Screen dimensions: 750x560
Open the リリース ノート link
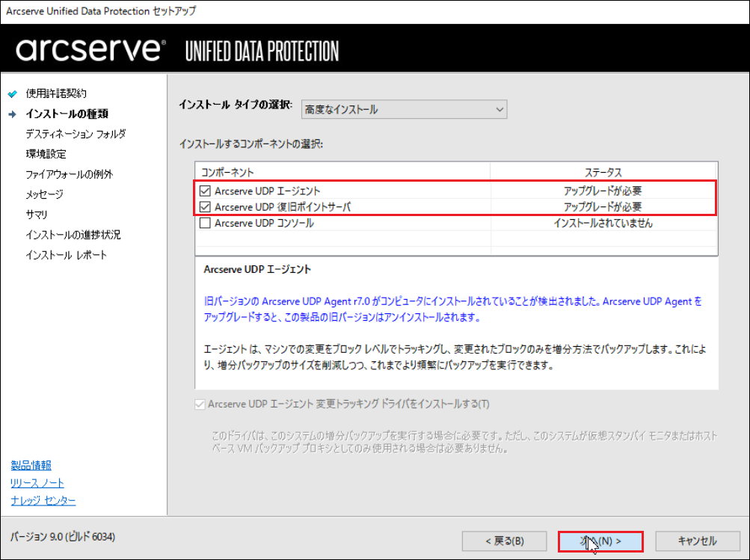(x=37, y=483)
